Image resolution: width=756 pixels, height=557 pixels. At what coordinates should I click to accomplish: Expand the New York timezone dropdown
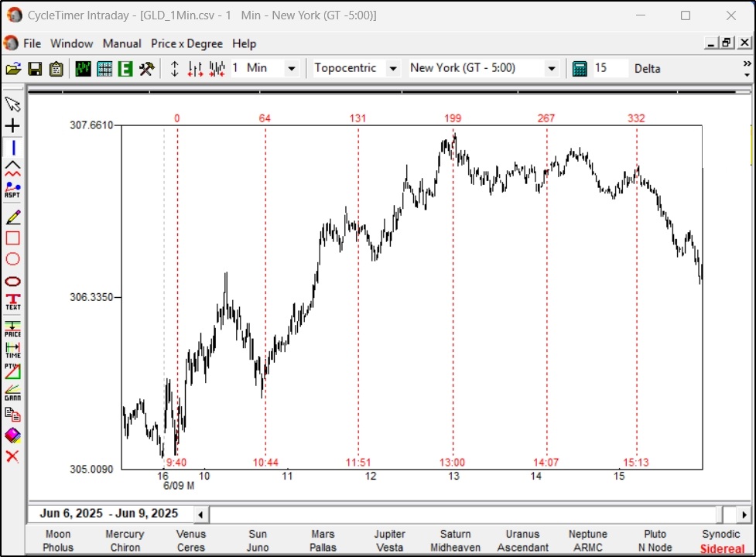coord(552,68)
